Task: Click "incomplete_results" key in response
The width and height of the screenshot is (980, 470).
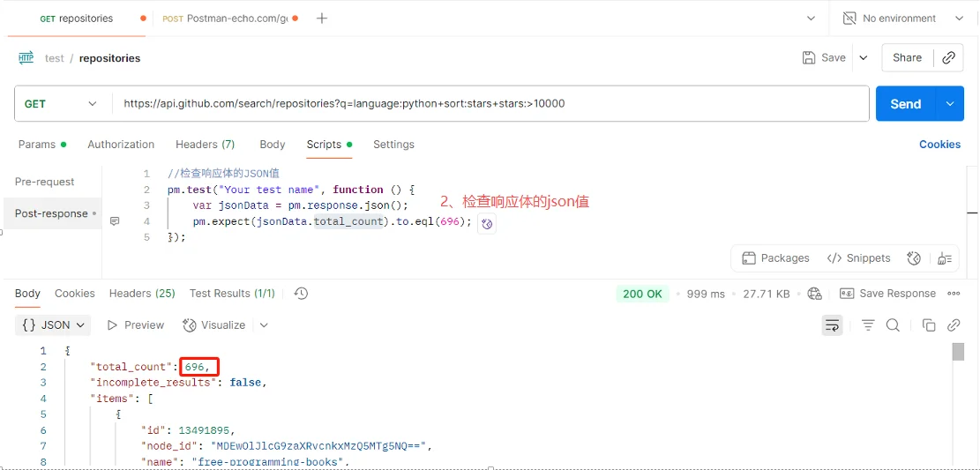Action: (153, 382)
